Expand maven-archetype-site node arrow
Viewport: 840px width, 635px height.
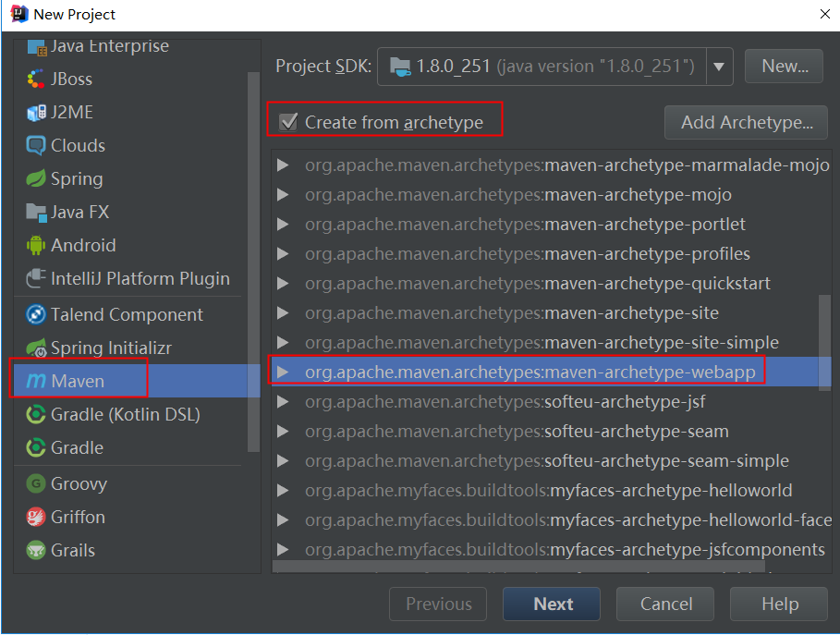(283, 313)
